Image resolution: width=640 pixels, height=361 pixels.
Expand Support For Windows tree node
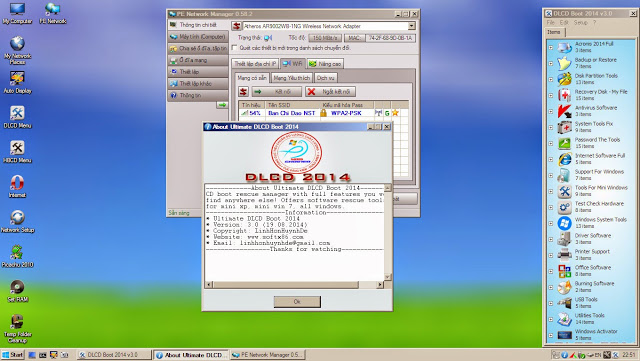pyautogui.click(x=551, y=175)
